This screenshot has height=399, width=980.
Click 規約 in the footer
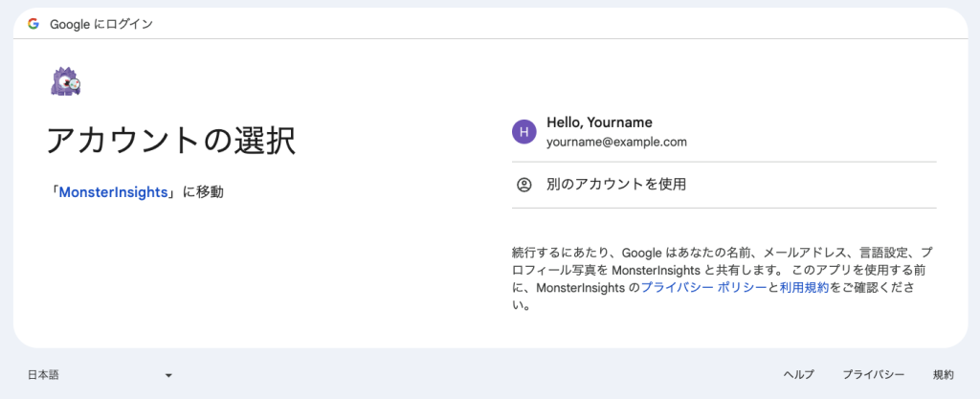[x=943, y=375]
